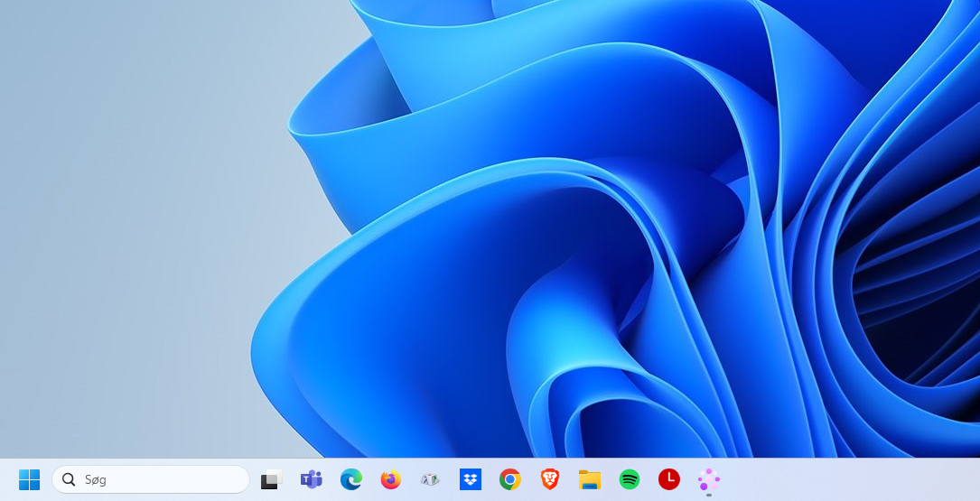Click the empty gray desktop area

tap(117, 226)
